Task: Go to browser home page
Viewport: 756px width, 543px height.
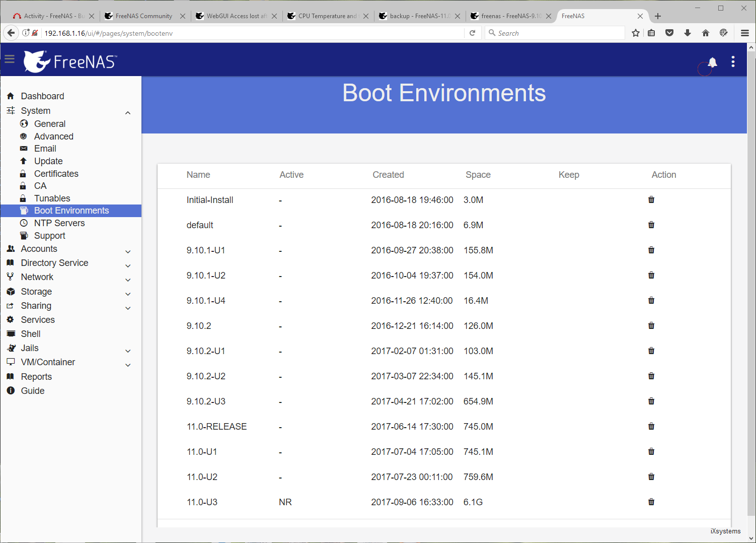Action: click(706, 33)
